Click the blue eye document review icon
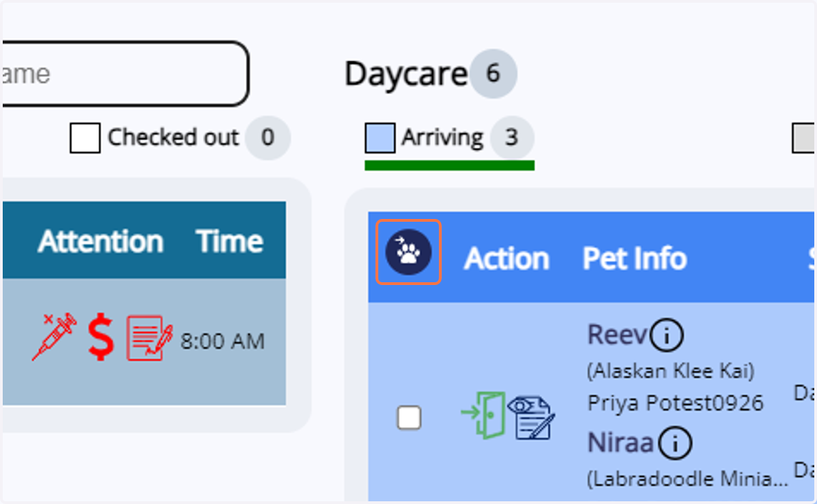The width and height of the screenshot is (817, 504). click(532, 417)
